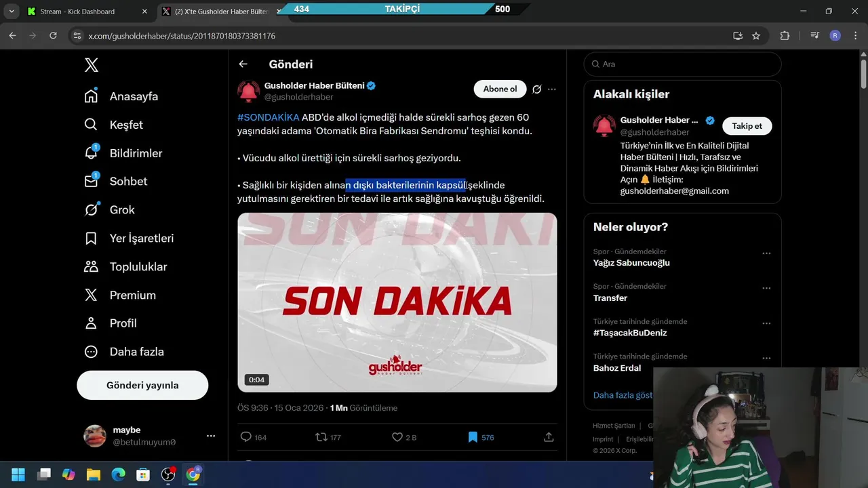The width and height of the screenshot is (868, 488).
Task: Click the #SONDAKİKA hashtag
Action: click(268, 117)
